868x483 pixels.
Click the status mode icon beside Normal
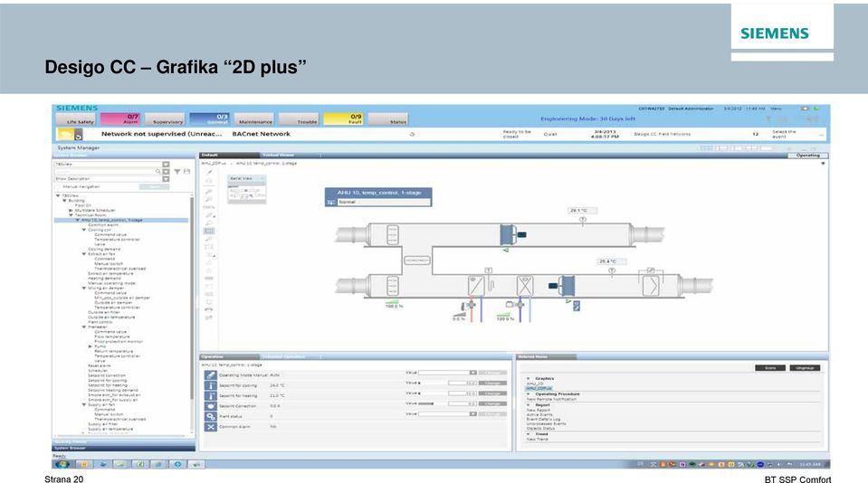(331, 203)
